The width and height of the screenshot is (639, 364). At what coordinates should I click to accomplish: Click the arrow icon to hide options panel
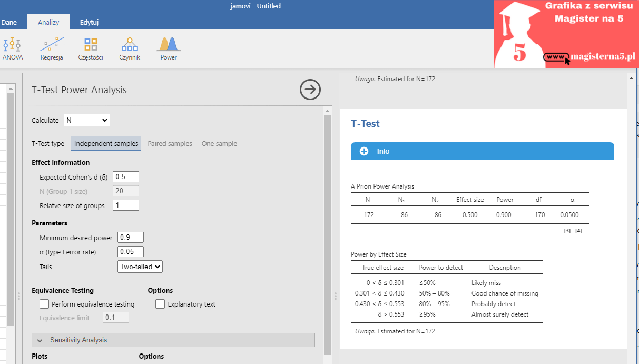click(x=310, y=90)
